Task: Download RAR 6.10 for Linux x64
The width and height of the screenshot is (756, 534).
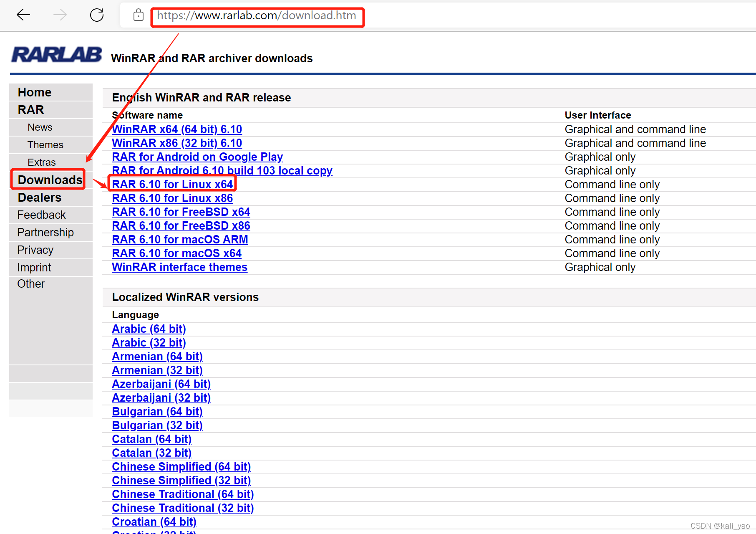Action: (172, 185)
